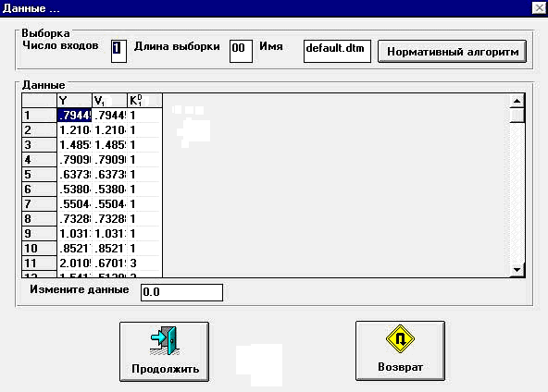Select row header 3
The height and width of the screenshot is (392, 548).
39,144
